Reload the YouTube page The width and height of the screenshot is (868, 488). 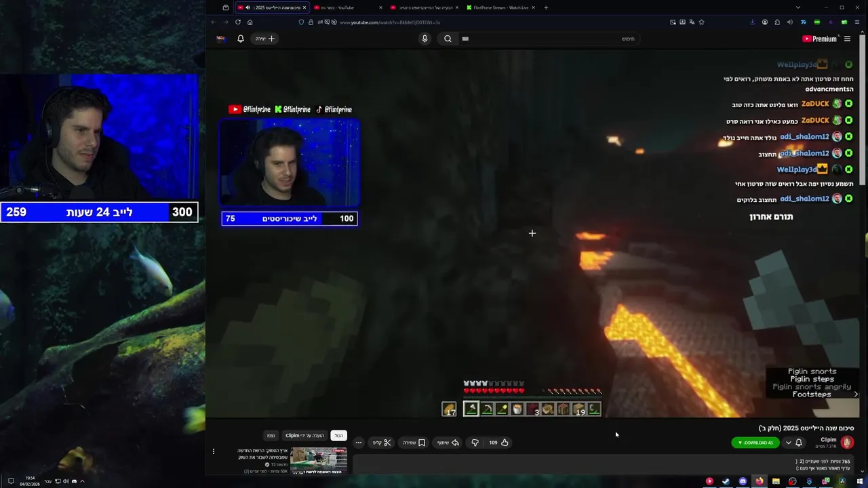click(238, 22)
